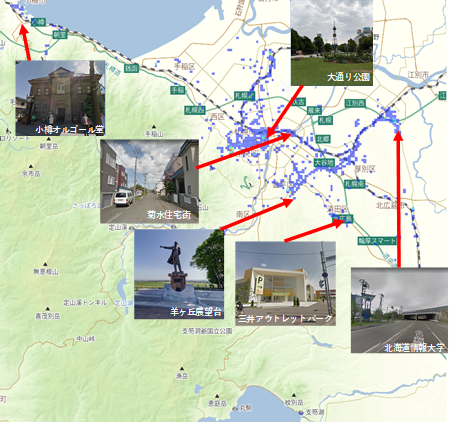Click the 大谷地 interchange green sign
Screen dimensions: 451x423
pyautogui.click(x=324, y=163)
